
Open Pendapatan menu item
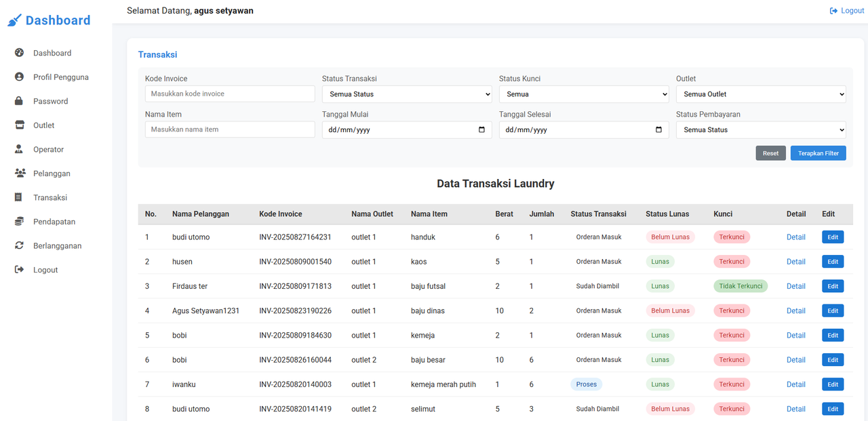click(54, 222)
